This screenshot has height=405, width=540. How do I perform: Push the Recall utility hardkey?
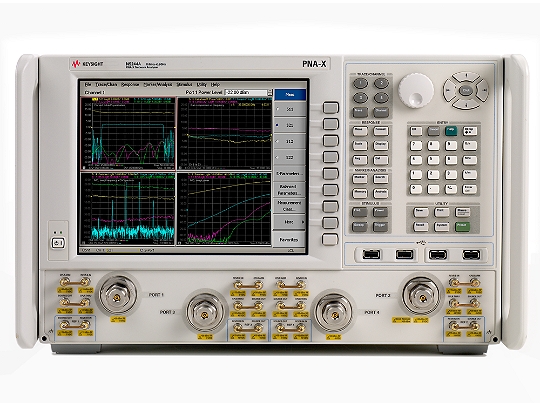(x=421, y=226)
